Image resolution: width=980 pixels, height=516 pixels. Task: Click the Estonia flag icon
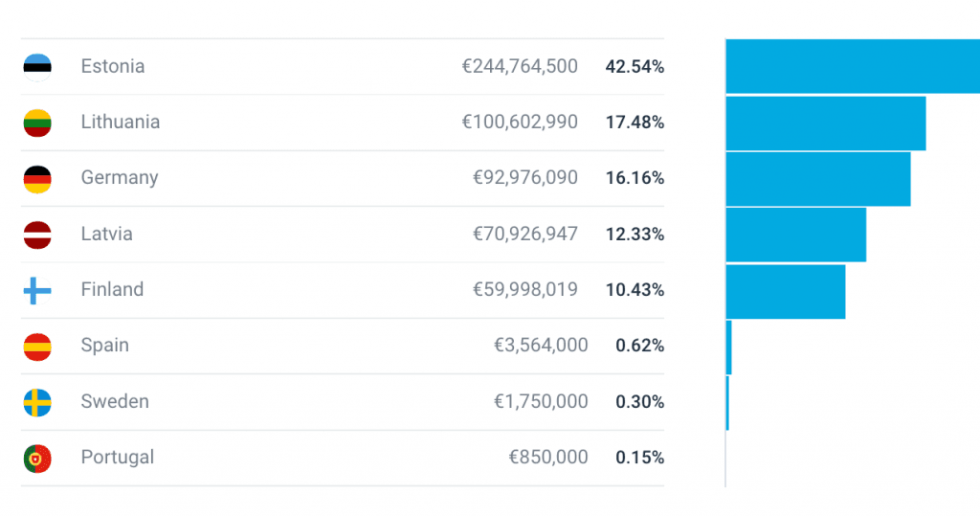(x=37, y=66)
